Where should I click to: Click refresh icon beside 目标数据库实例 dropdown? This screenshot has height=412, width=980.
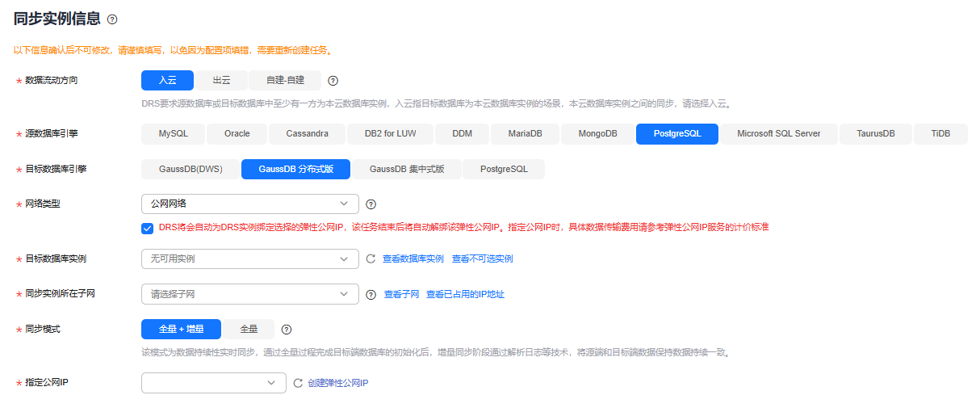[x=371, y=259]
